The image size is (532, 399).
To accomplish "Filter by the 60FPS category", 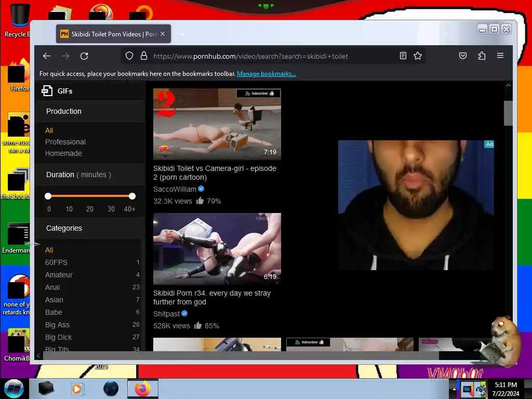I will point(56,262).
